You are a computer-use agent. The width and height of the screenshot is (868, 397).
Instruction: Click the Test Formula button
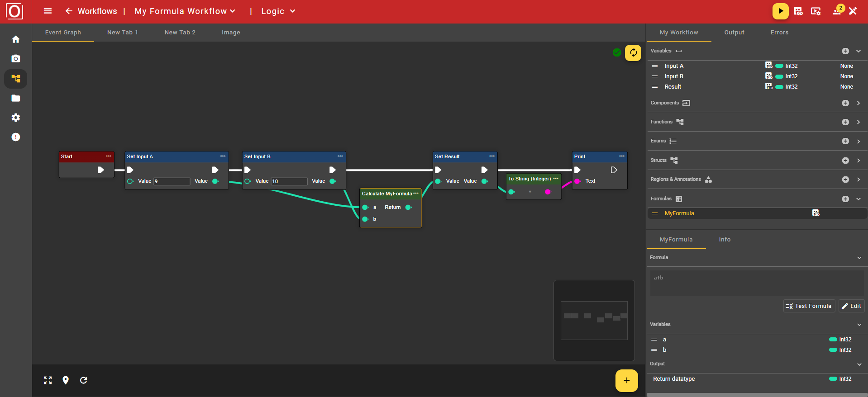click(x=809, y=306)
